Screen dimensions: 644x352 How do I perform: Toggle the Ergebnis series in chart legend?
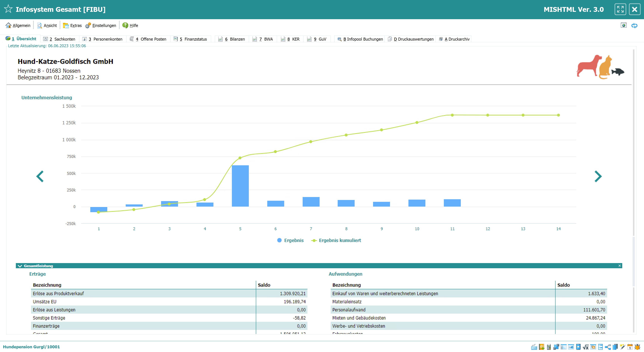tap(290, 240)
